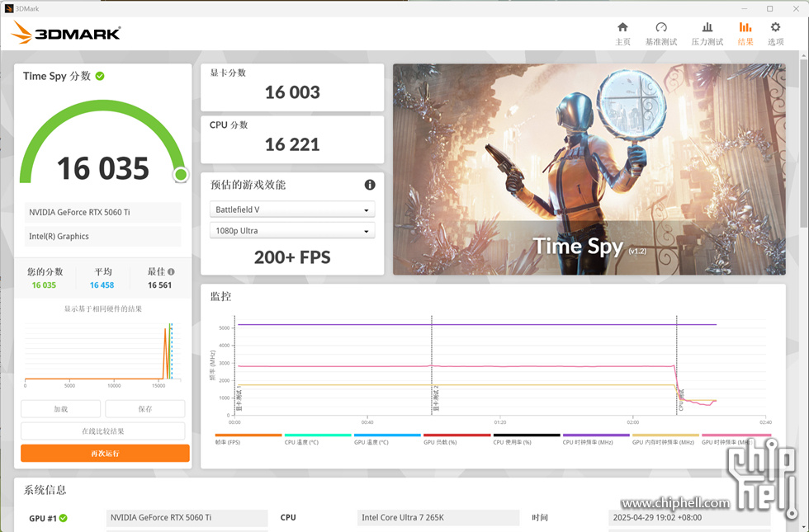This screenshot has width=809, height=532.
Task: Open the Benchmarks (基准测试) tab
Action: [661, 34]
